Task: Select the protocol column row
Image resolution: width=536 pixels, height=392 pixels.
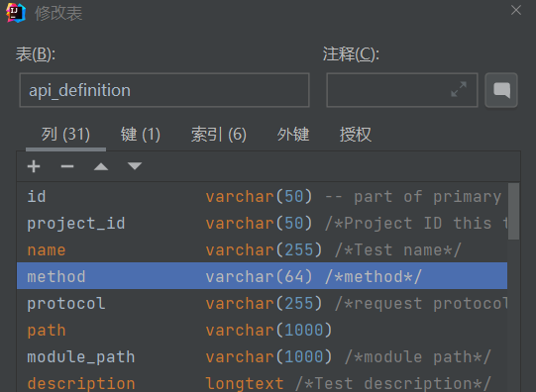Action: click(x=262, y=303)
